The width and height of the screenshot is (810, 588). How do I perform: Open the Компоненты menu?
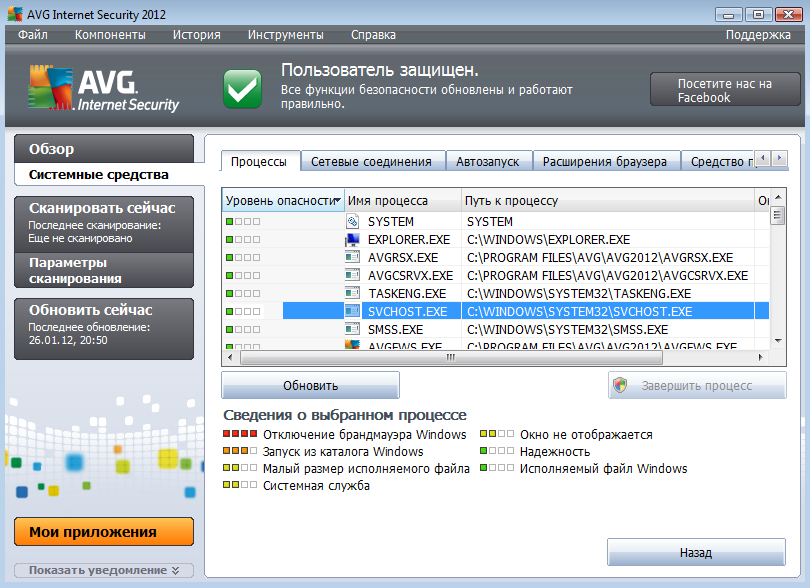coord(110,35)
